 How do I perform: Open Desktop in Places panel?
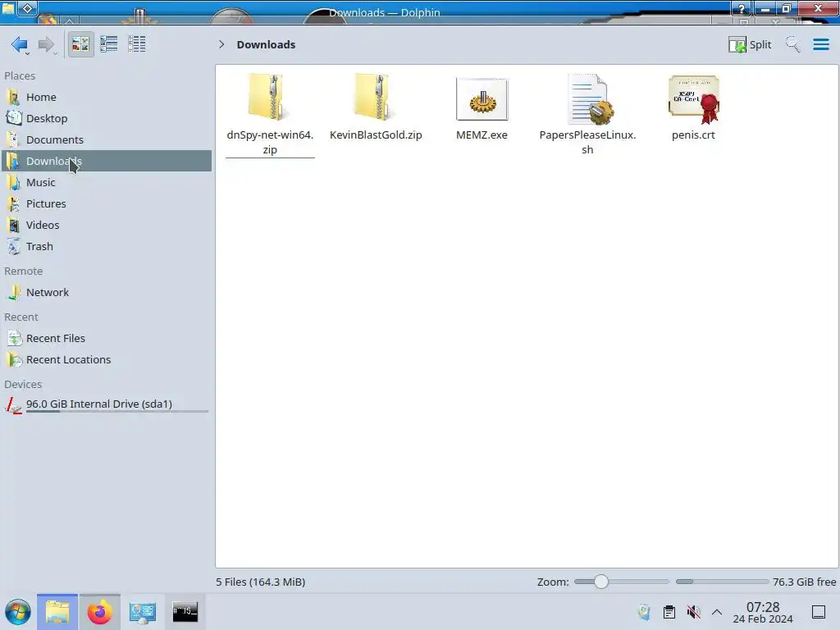pos(107,118)
